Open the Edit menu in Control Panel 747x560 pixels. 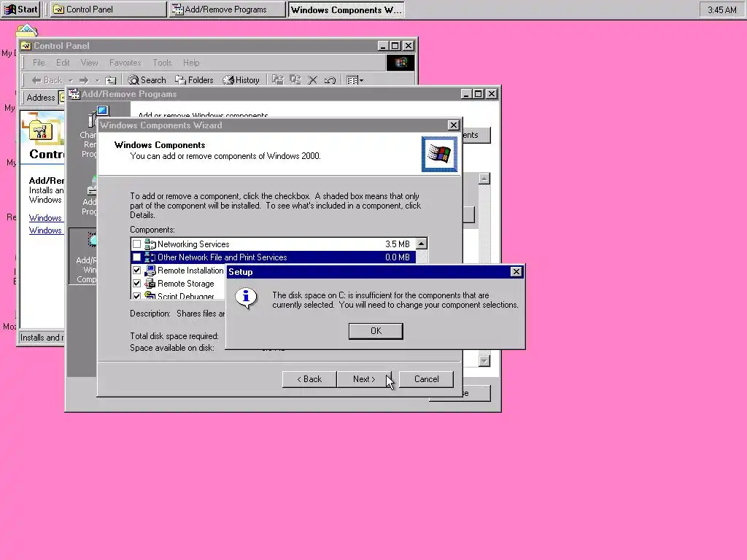[63, 63]
